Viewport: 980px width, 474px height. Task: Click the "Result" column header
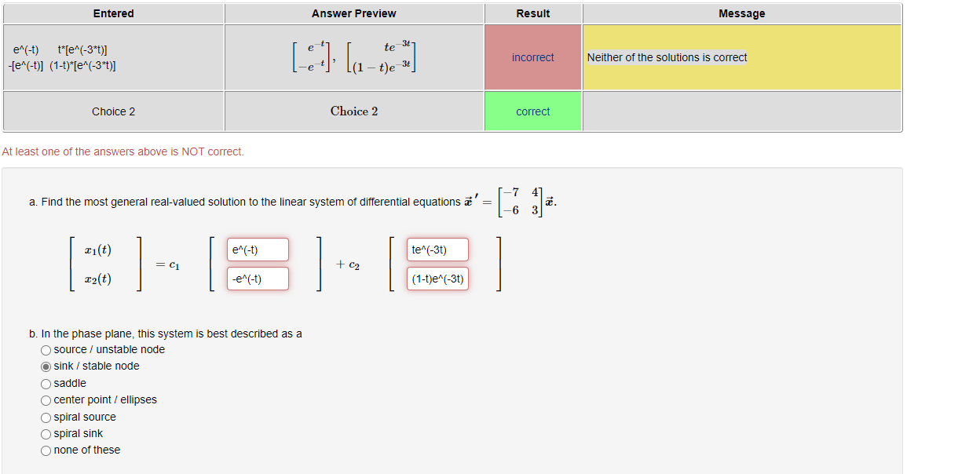(x=532, y=13)
